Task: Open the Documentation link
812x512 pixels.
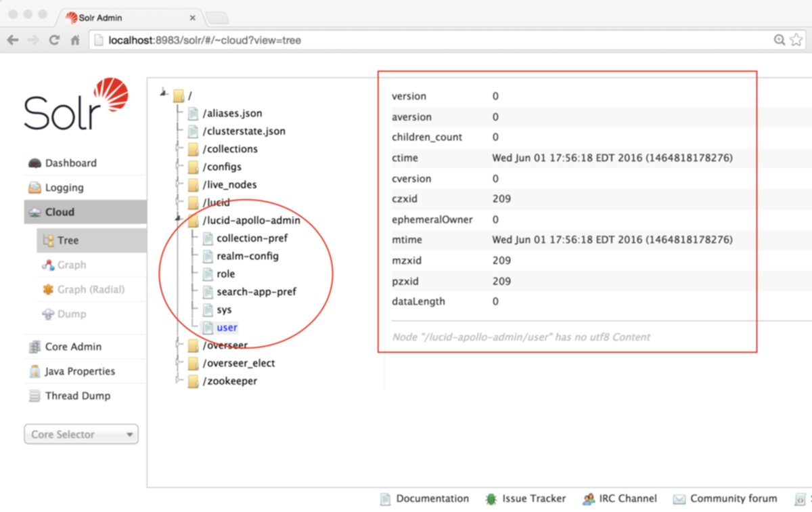Action: (432, 498)
